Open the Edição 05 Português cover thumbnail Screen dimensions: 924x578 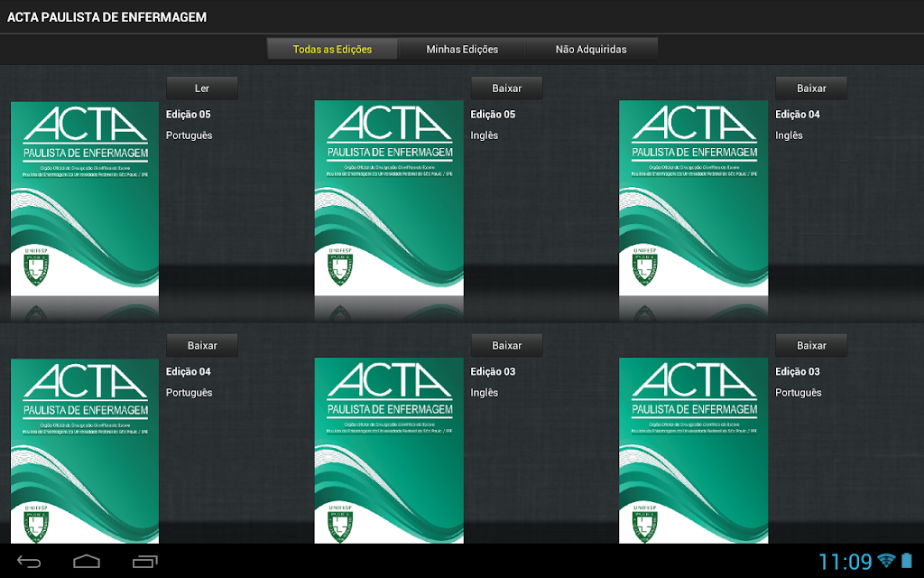click(85, 199)
